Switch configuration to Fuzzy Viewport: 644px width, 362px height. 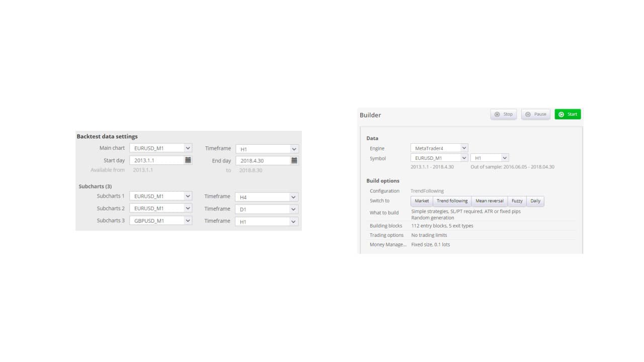[517, 201]
